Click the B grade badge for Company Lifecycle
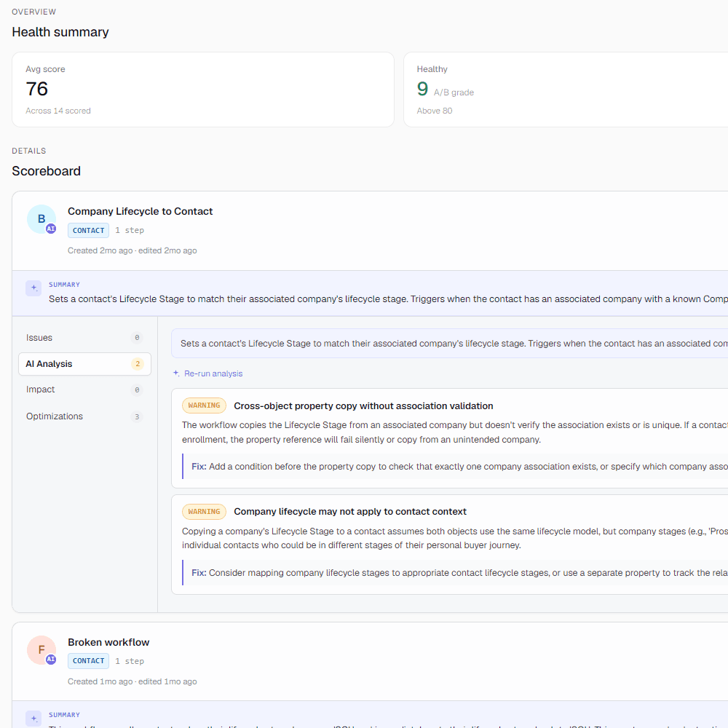This screenshot has width=728, height=728. [x=41, y=219]
